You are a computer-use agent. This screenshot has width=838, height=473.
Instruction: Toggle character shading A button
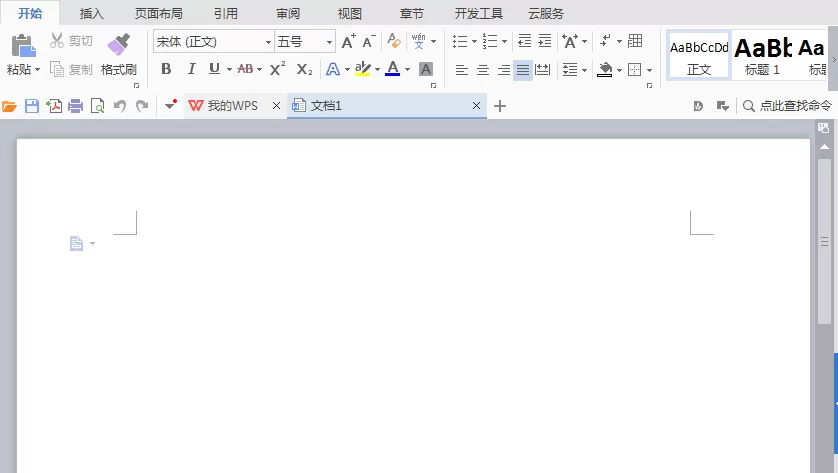426,69
